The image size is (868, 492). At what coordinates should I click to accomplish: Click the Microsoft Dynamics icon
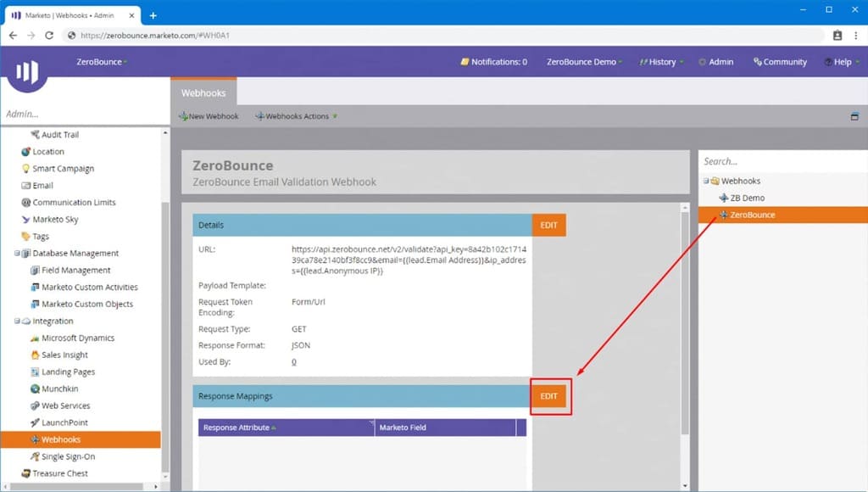pos(35,338)
